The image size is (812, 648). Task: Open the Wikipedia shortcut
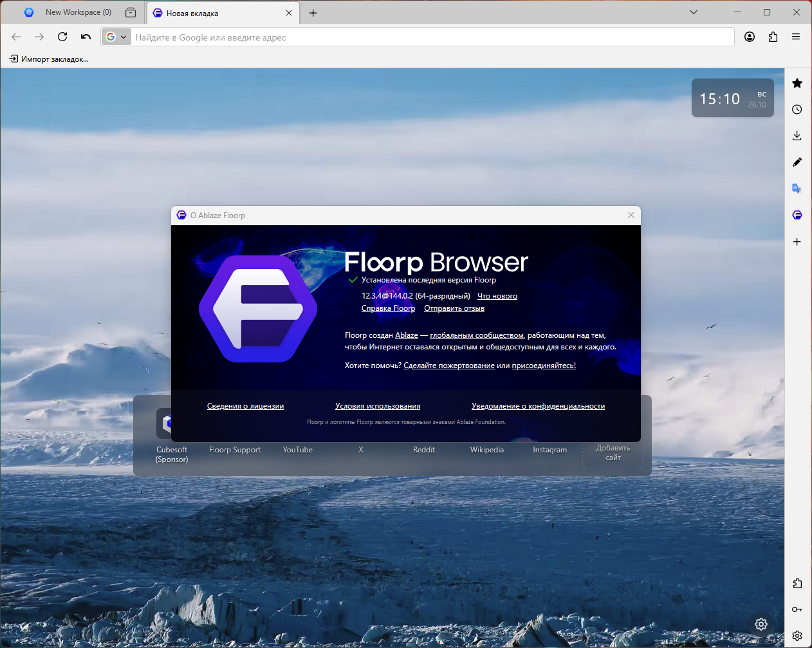coord(487,450)
